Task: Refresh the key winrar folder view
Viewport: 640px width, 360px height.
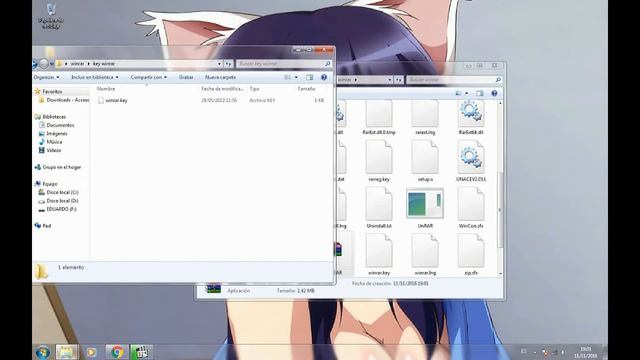Action: (x=228, y=64)
